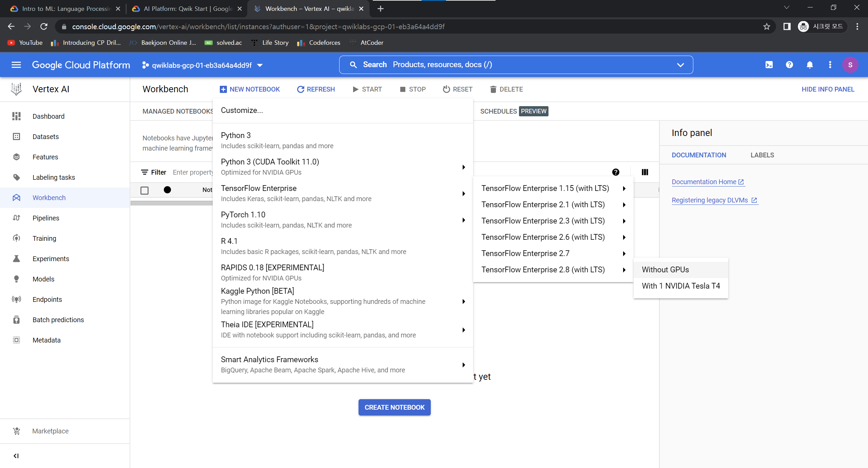Click the help question mark in table toolbar
Image resolution: width=868 pixels, height=468 pixels.
616,172
